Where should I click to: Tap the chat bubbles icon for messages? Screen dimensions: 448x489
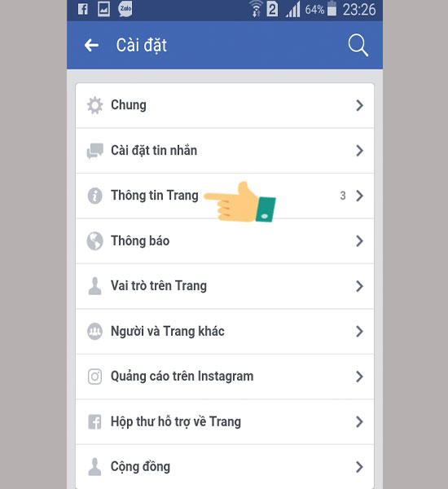click(94, 151)
